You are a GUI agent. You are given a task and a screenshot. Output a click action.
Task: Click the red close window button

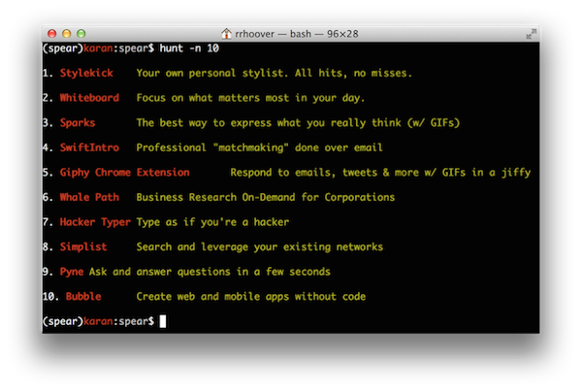(x=52, y=34)
